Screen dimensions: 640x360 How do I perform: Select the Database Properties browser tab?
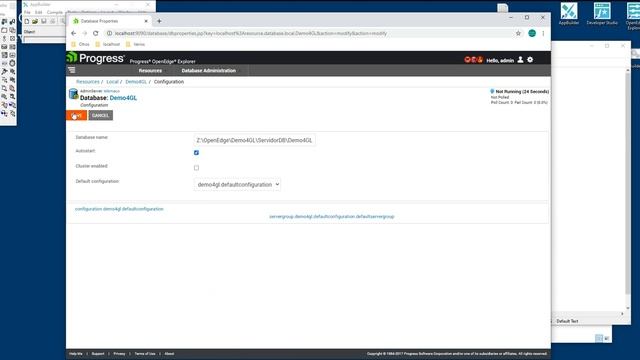point(109,21)
